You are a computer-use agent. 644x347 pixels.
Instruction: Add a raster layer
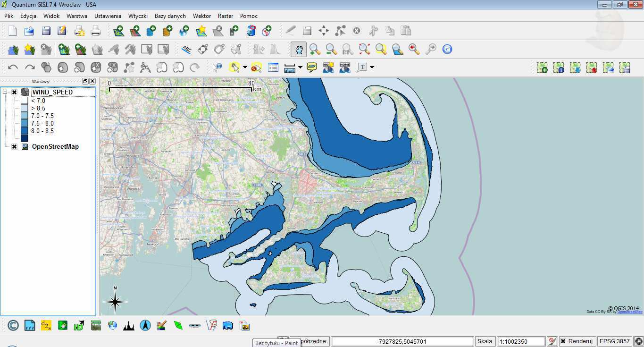[x=135, y=31]
